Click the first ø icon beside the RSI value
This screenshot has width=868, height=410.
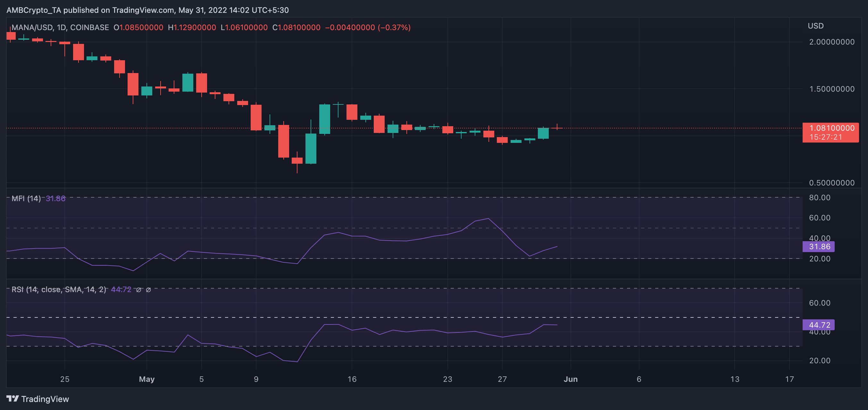138,290
